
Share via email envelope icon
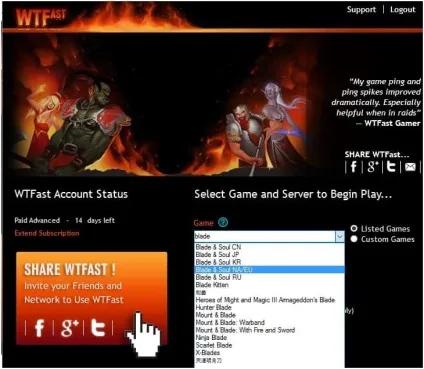click(410, 167)
